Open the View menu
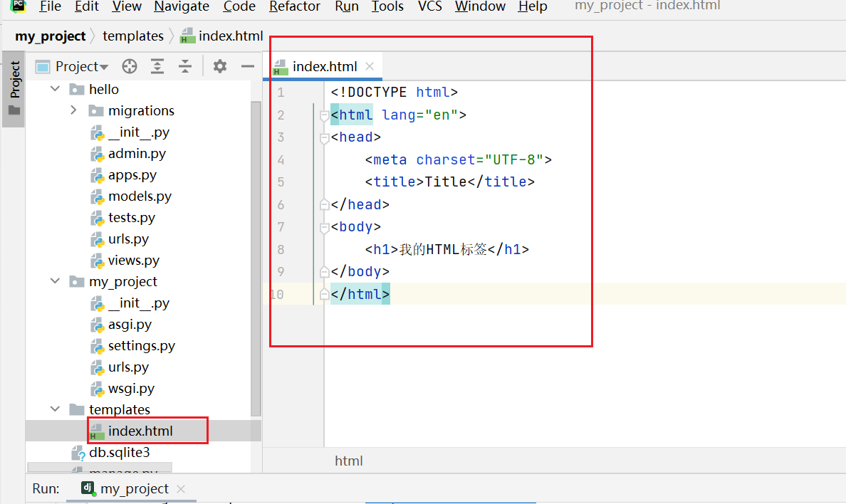The width and height of the screenshot is (846, 504). [127, 6]
